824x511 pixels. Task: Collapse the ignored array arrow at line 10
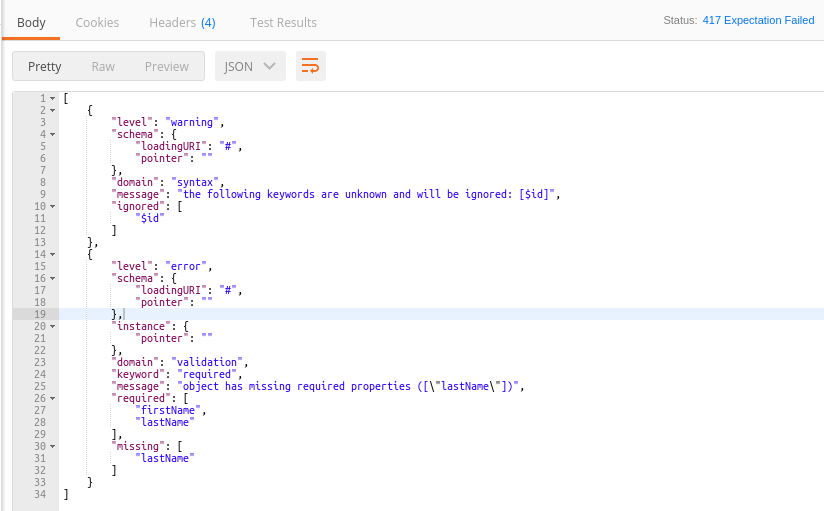[53, 207]
